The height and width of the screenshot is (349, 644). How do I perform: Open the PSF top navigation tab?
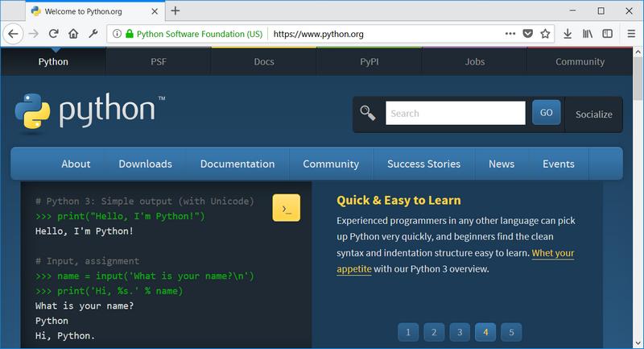(159, 62)
